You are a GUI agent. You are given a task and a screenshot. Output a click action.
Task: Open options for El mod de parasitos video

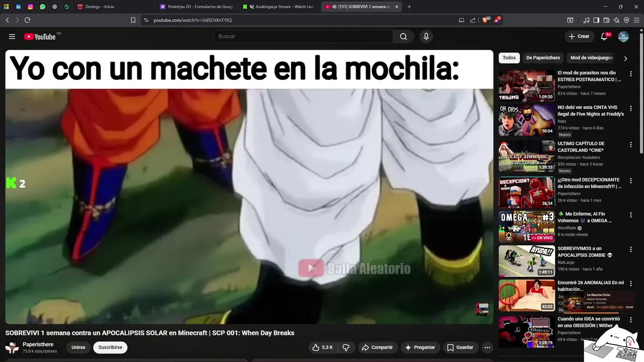[x=630, y=74]
